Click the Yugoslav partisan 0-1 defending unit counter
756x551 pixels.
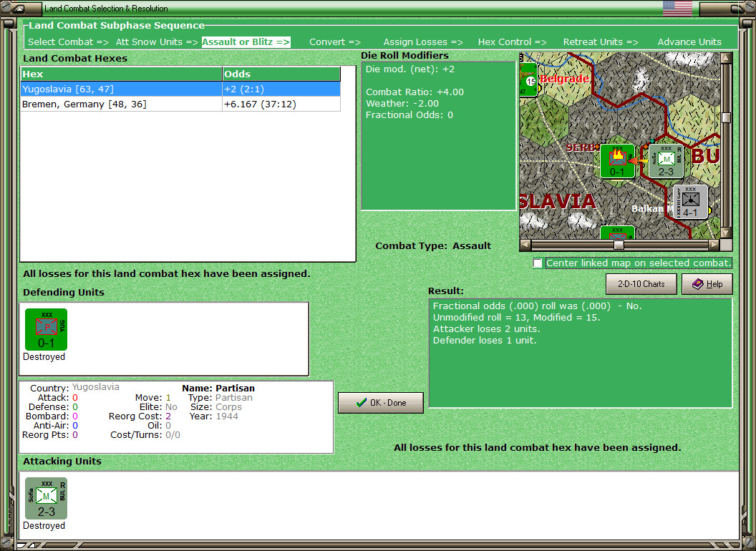[47, 329]
